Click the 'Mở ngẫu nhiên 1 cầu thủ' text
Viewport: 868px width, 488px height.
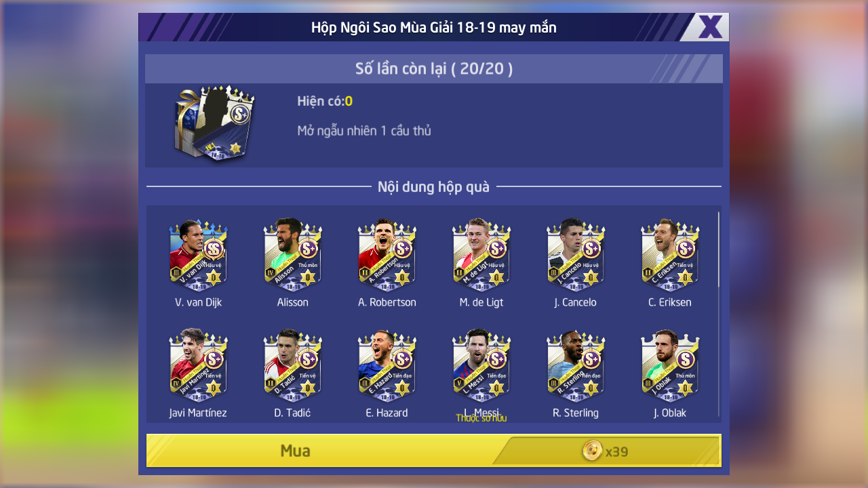tap(364, 131)
